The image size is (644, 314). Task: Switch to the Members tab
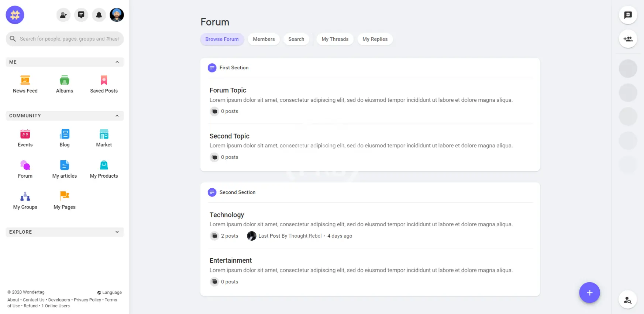(264, 39)
